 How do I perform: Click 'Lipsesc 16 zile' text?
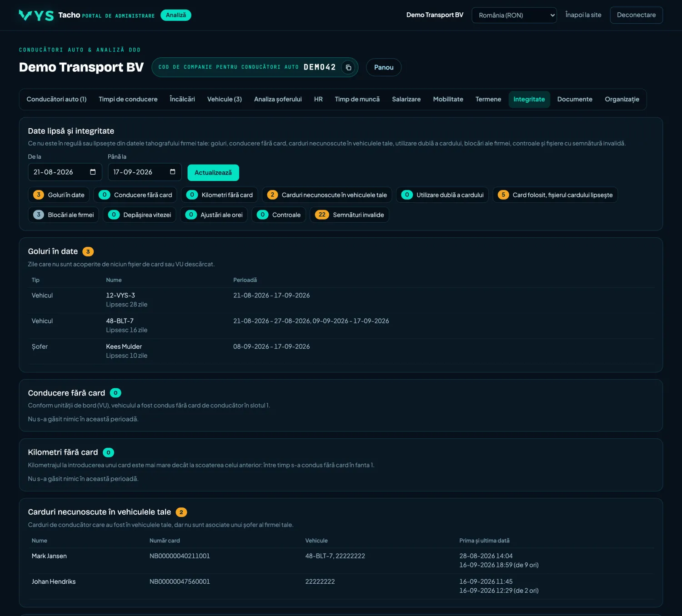tap(127, 330)
